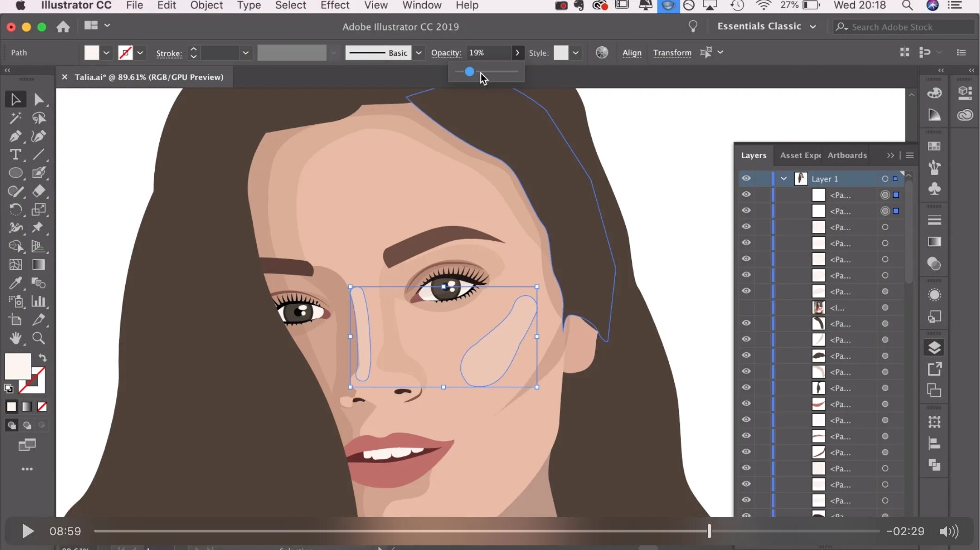Select the Hand tool
980x550 pixels.
tap(15, 338)
